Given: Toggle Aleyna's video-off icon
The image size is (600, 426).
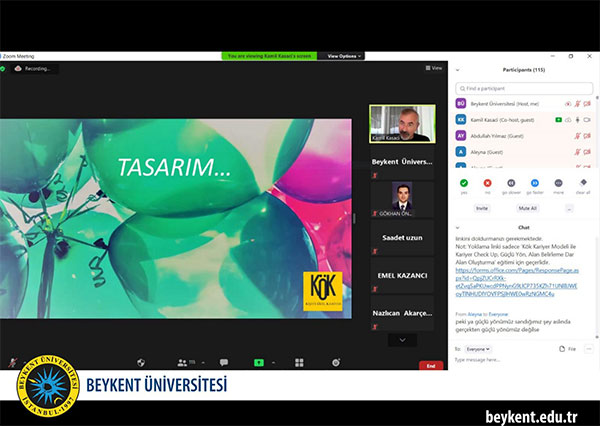Looking at the screenshot, I should click(587, 152).
